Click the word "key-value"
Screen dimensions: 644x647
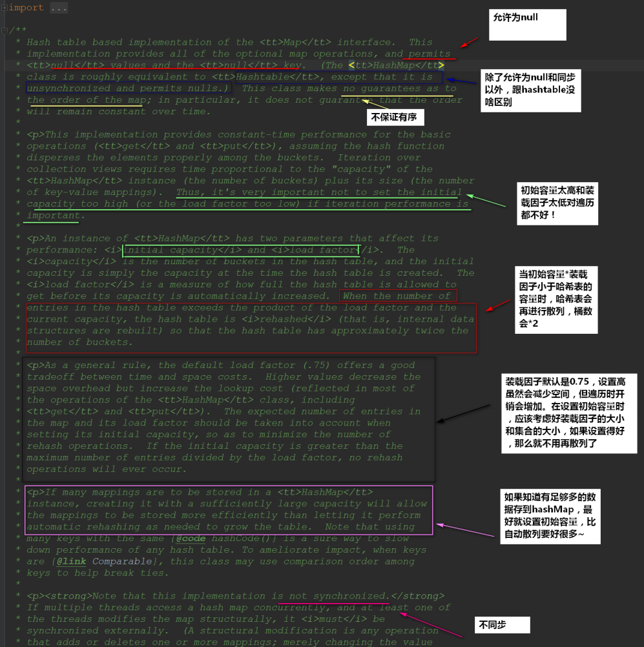click(x=72, y=192)
